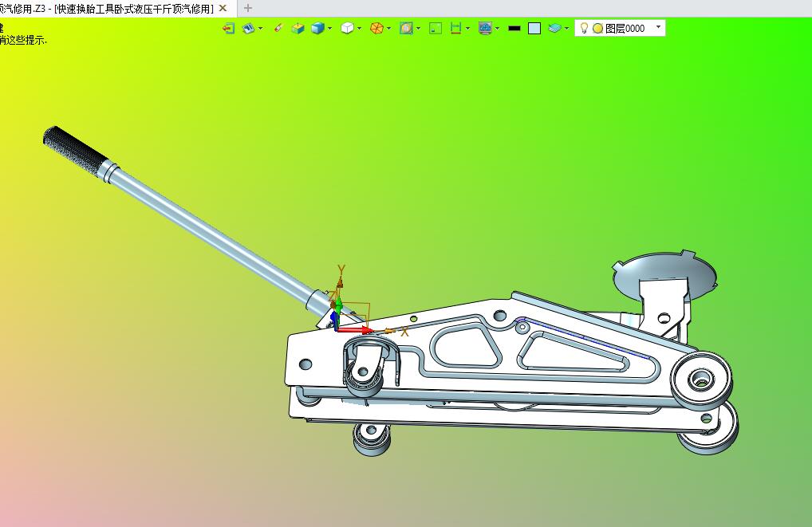Click the blue view orientation icon
Screen dimensions: 812x527
click(x=248, y=28)
